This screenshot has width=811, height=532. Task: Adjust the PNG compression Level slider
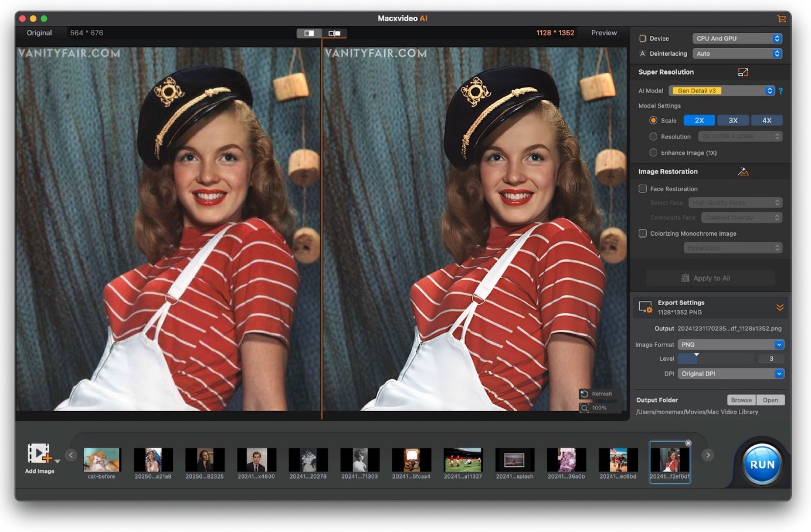[x=697, y=359]
